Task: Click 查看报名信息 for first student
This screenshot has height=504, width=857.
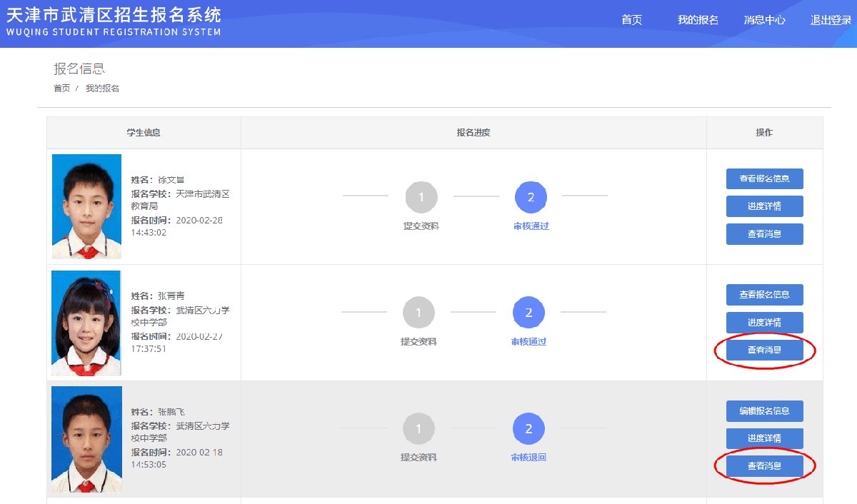Action: (764, 178)
